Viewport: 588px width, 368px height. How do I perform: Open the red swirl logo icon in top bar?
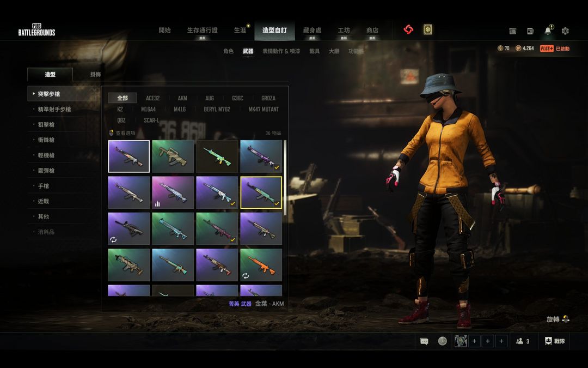pyautogui.click(x=408, y=29)
